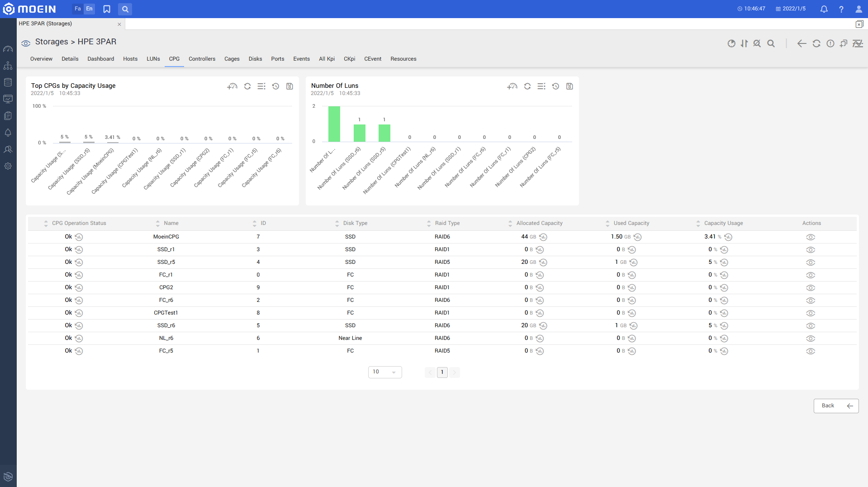View details eye icon for CPGTest1 row

pyautogui.click(x=811, y=313)
